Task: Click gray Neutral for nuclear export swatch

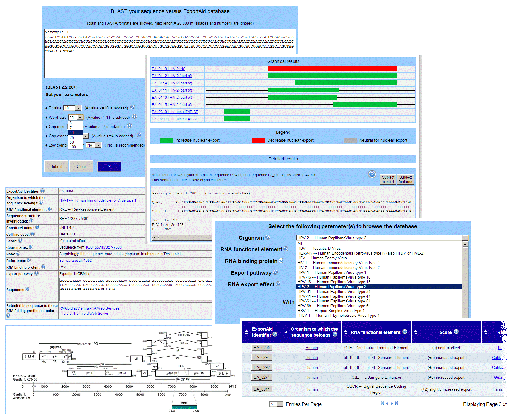Action: (350, 140)
